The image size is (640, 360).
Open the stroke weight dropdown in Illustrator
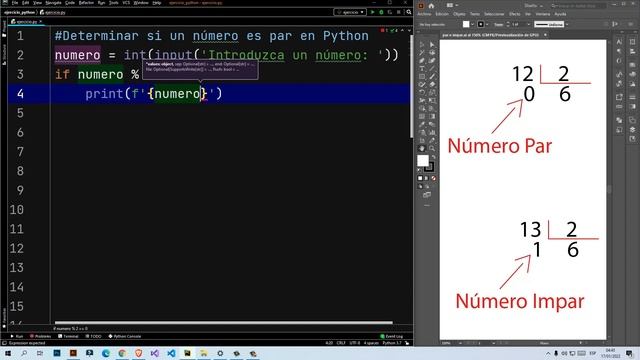click(529, 24)
